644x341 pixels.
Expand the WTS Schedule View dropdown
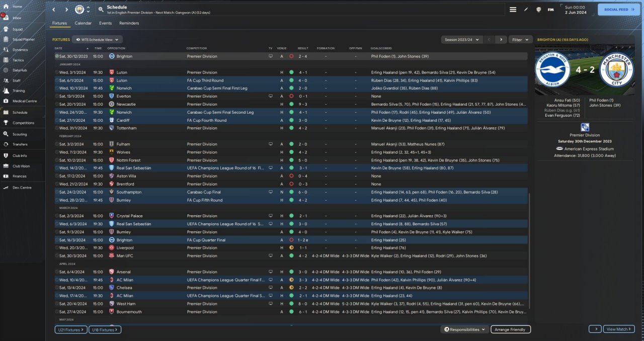point(97,39)
